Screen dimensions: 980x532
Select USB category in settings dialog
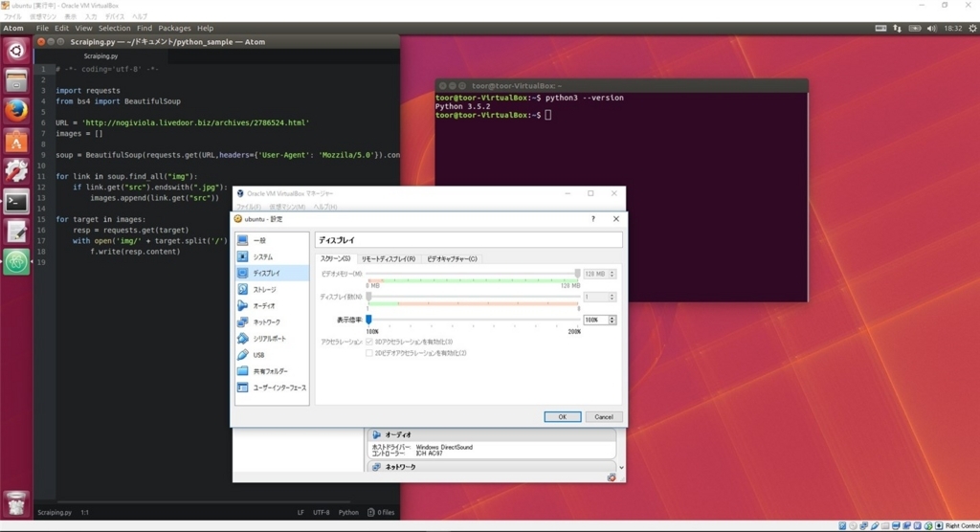[272, 354]
